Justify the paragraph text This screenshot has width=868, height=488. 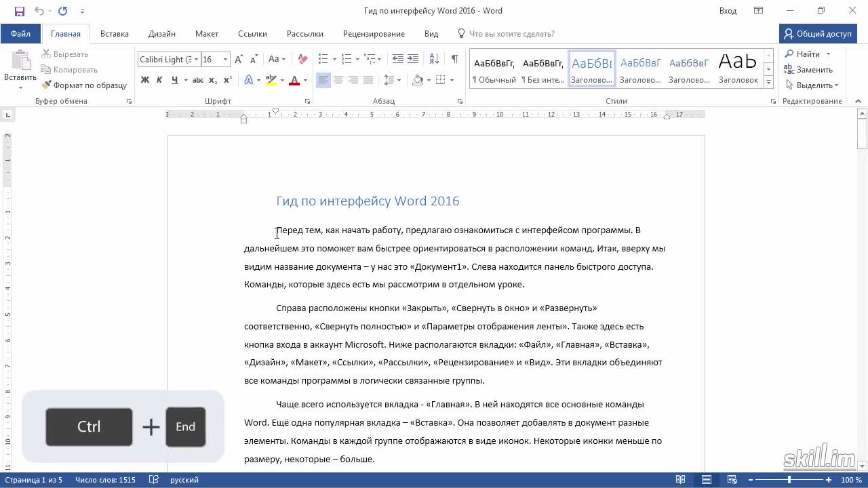[368, 80]
